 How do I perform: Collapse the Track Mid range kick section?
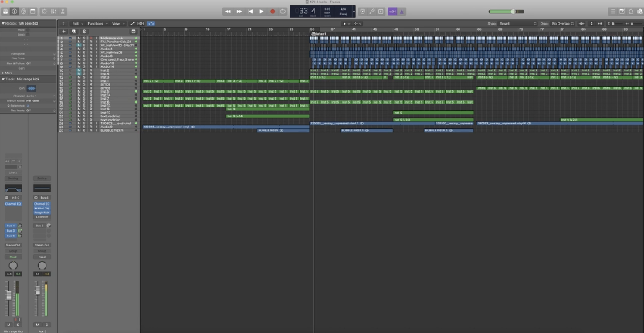point(3,79)
